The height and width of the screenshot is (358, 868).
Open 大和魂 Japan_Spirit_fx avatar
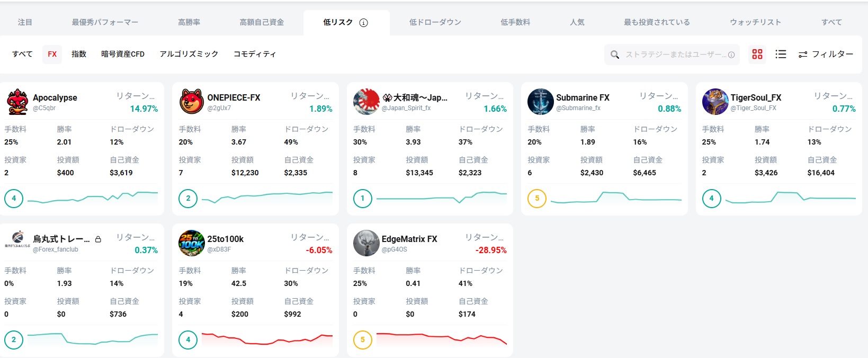pos(366,102)
